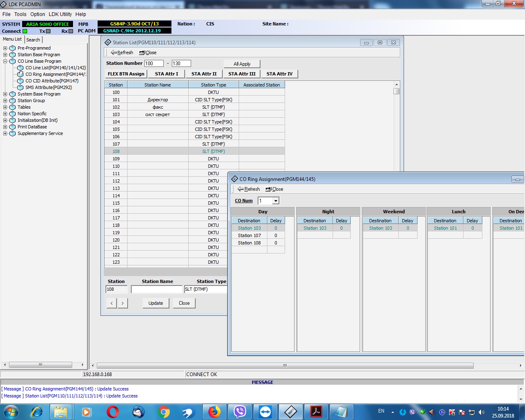The width and height of the screenshot is (525, 420).
Task: Click Refresh icon in Station List window
Action: point(114,52)
